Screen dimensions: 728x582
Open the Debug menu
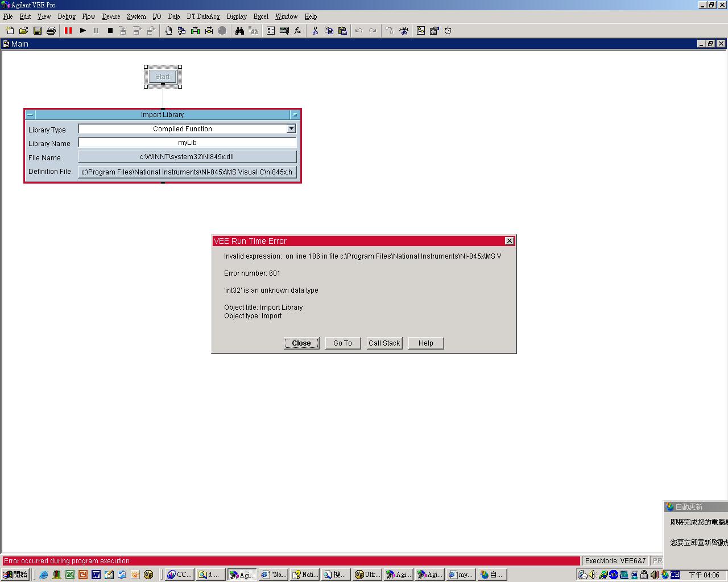67,16
